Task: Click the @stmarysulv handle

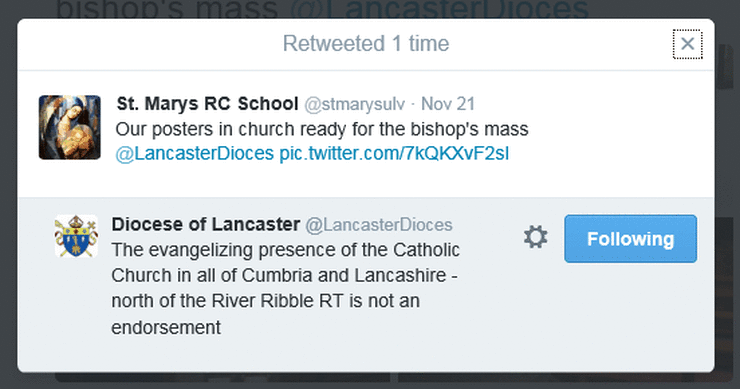Action: 354,104
